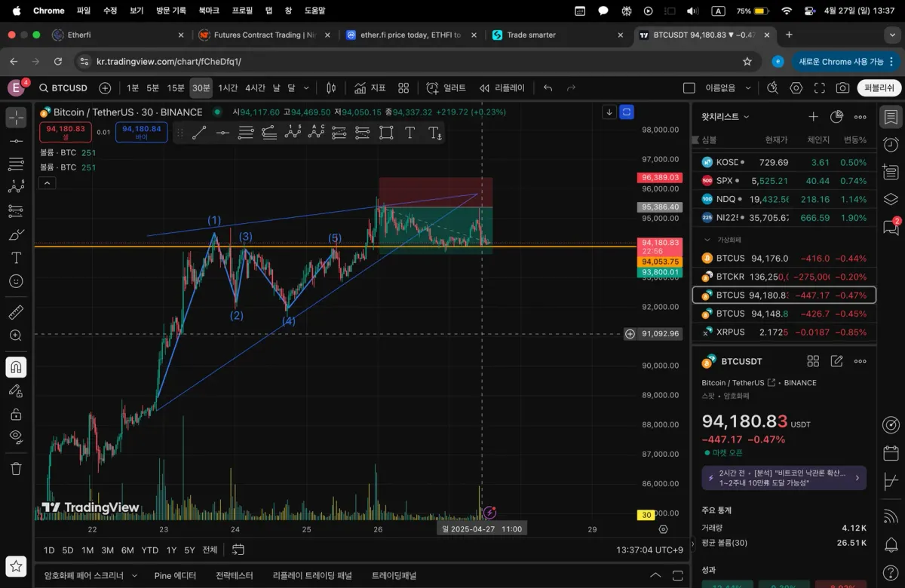The width and height of the screenshot is (905, 588).
Task: Open the Fibonacci tools group in left sidebar
Action: (16, 164)
